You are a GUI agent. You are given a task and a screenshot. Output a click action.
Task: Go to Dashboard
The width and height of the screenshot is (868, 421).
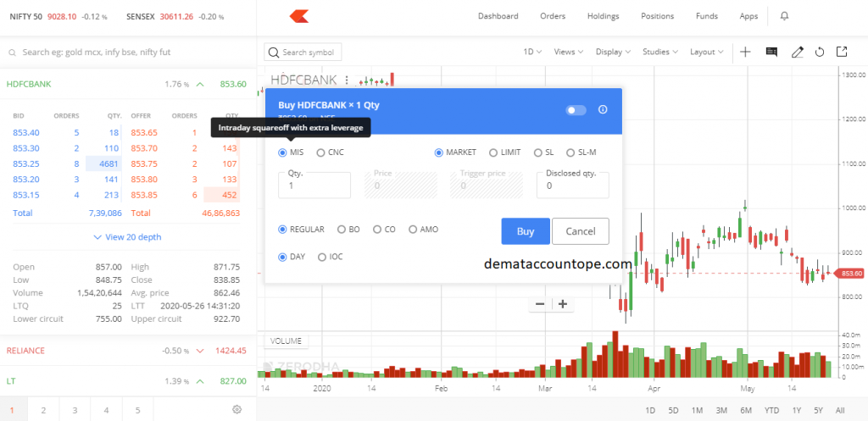coord(498,16)
